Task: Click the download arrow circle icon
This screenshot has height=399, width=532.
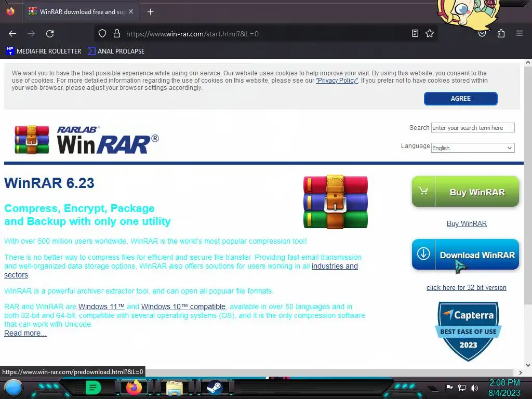Action: tap(423, 254)
